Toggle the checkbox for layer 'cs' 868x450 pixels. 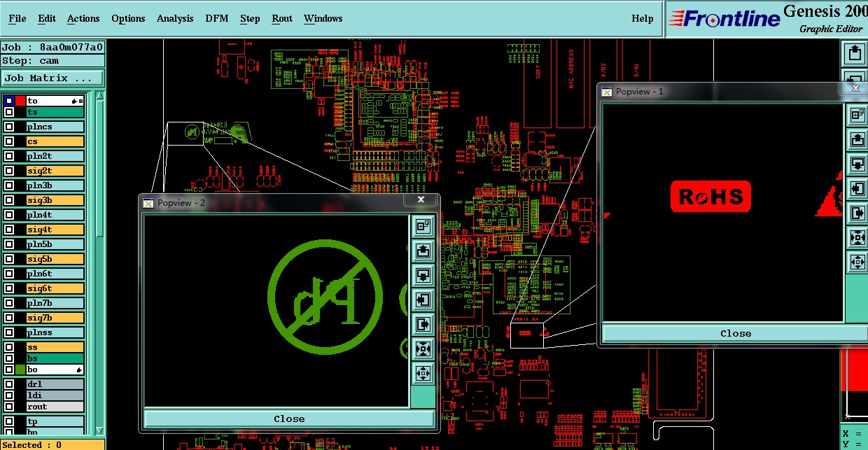click(9, 141)
